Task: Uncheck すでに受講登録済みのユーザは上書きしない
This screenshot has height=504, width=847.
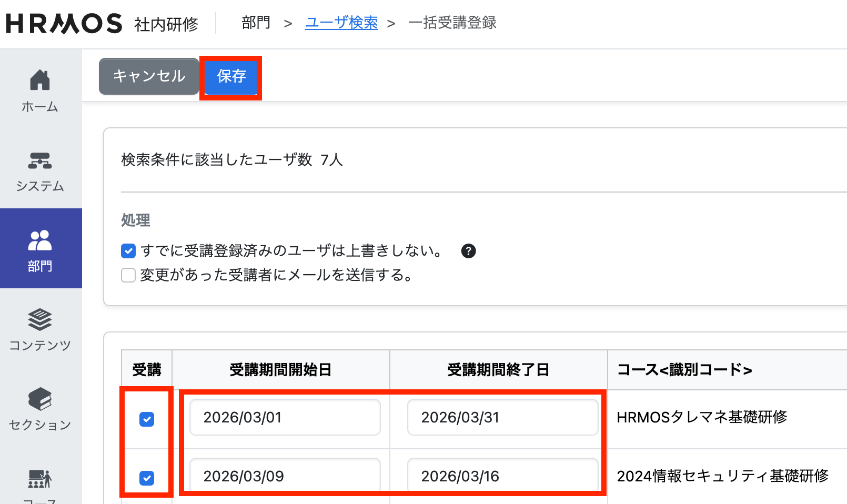Action: tap(128, 251)
